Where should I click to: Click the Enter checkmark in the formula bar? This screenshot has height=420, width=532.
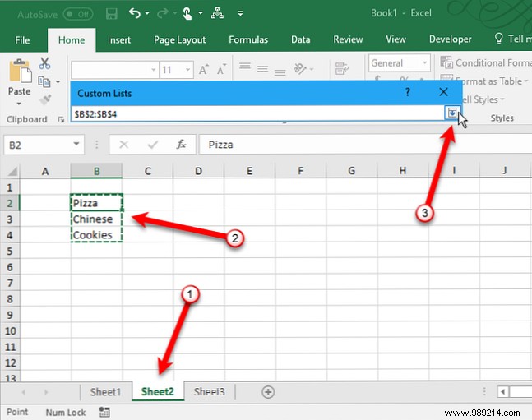(x=153, y=145)
